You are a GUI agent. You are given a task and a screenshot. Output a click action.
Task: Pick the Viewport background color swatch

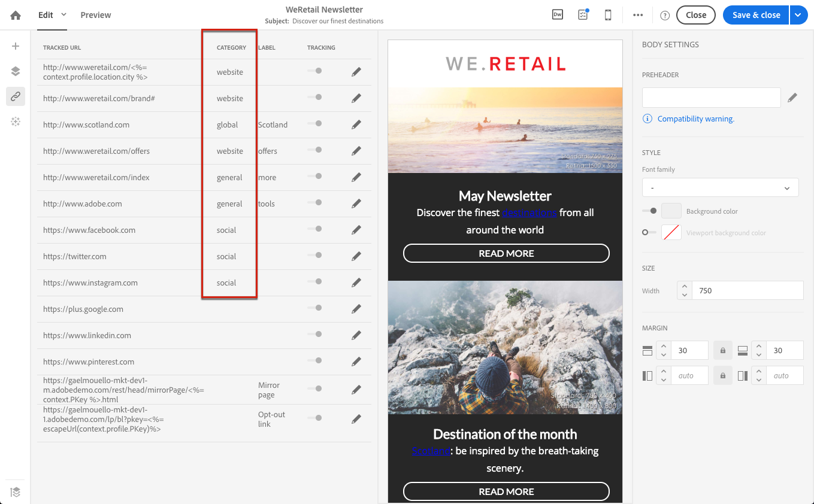671,232
